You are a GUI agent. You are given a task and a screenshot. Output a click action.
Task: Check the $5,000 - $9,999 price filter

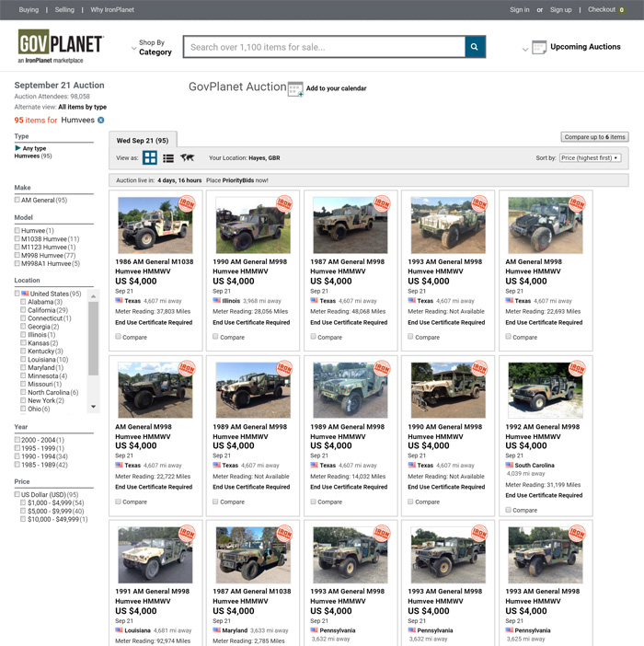[x=24, y=511]
